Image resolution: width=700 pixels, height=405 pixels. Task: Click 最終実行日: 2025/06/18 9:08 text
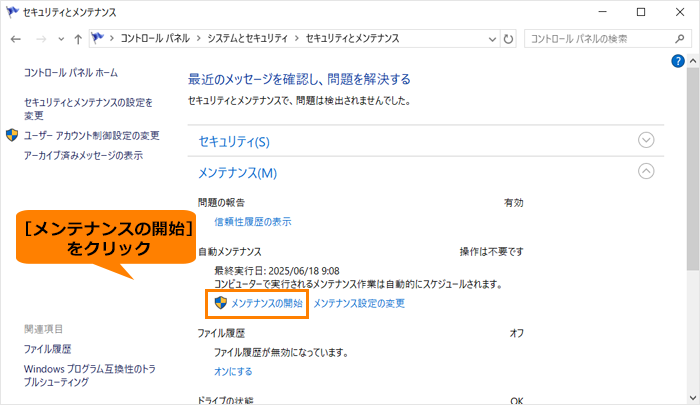(277, 271)
